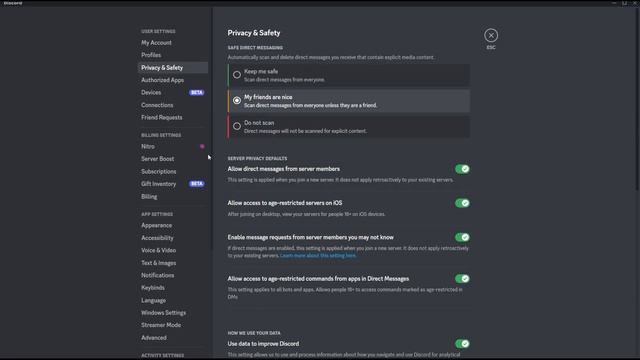Click the Privacy & Safety page heading
Image resolution: width=640 pixels, height=360 pixels.
(x=254, y=33)
